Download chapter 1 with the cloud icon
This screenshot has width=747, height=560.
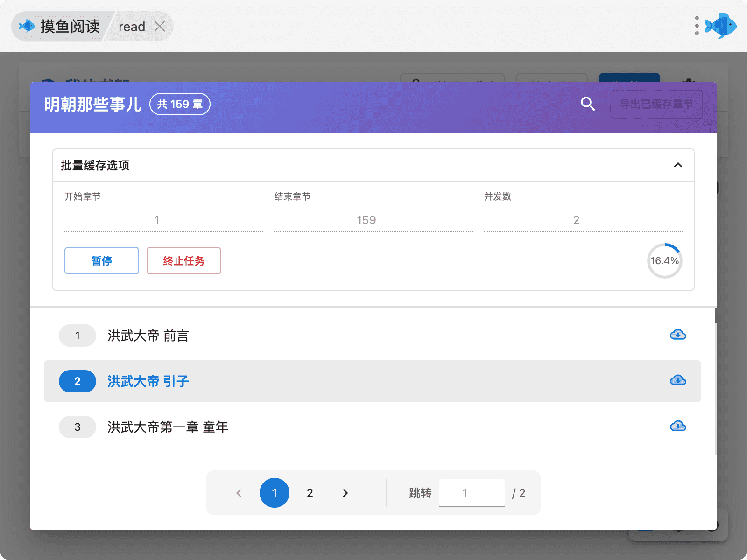click(678, 335)
